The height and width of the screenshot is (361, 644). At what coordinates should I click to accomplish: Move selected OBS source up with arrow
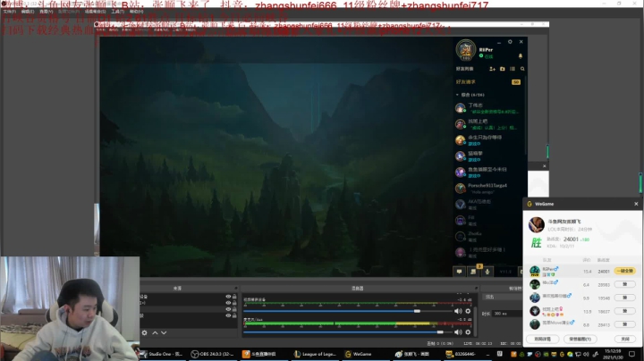155,332
